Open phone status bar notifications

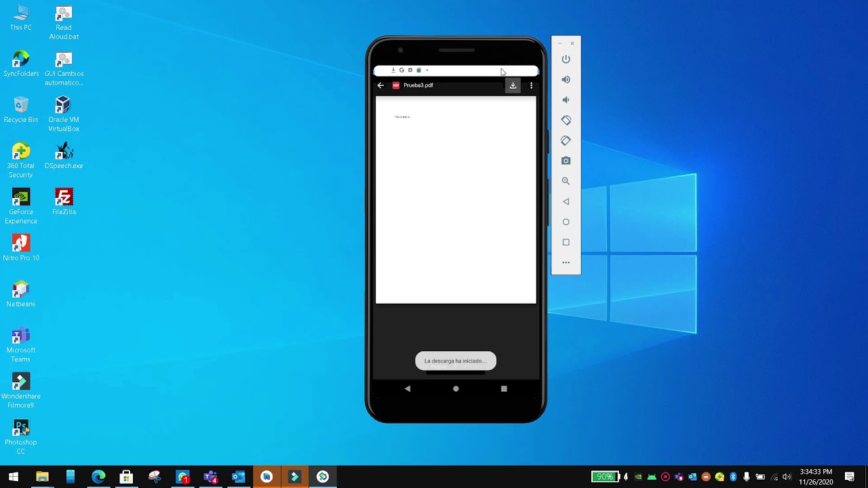pos(456,70)
